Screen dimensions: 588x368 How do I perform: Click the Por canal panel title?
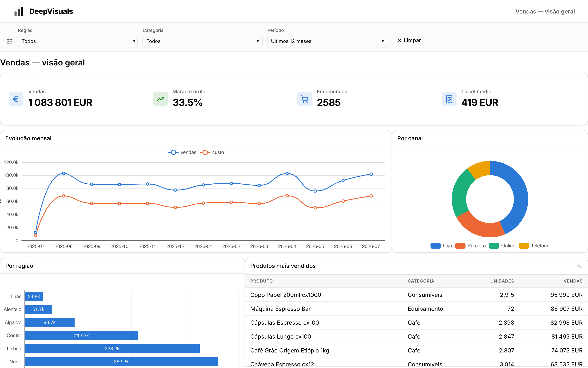[410, 138]
